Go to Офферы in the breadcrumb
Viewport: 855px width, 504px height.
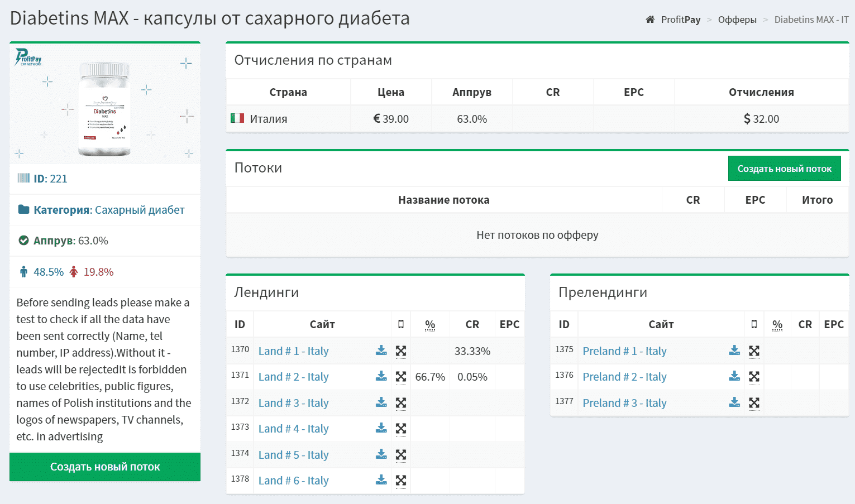737,20
